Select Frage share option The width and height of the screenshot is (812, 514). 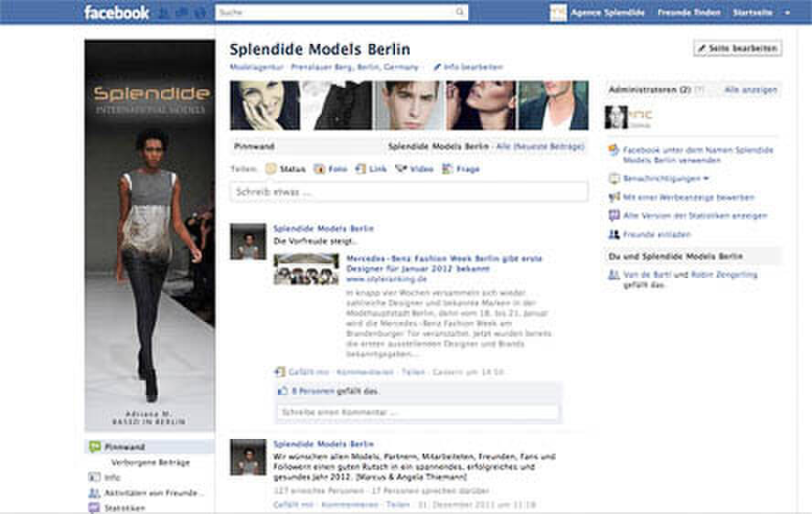(x=461, y=169)
